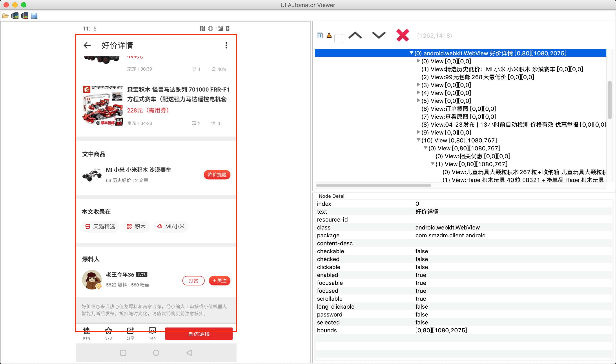Screen dimensions: 616x364
Task: Tap the Android back triangle button
Action: (189, 353)
